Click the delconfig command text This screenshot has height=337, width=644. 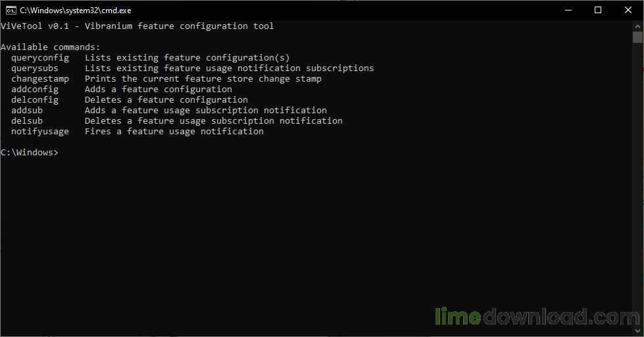pos(35,100)
